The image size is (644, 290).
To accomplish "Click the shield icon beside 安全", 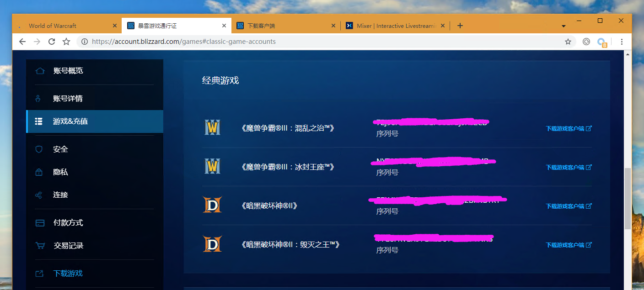I will pyautogui.click(x=39, y=149).
